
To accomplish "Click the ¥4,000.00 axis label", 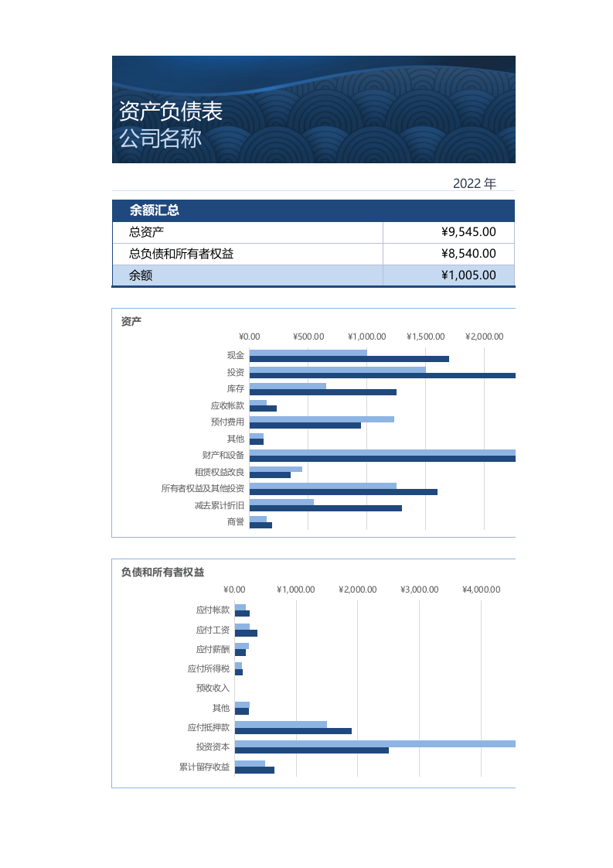I will pos(482,589).
